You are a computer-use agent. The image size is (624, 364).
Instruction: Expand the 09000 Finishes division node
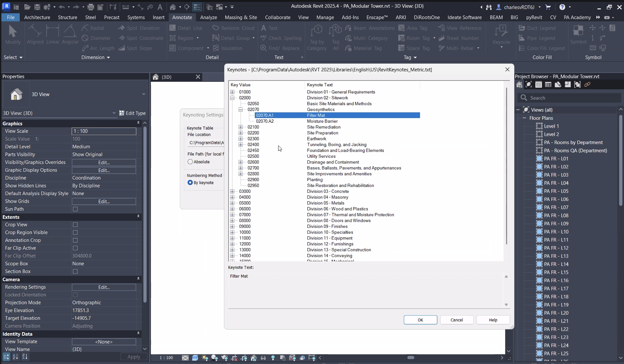point(232,227)
